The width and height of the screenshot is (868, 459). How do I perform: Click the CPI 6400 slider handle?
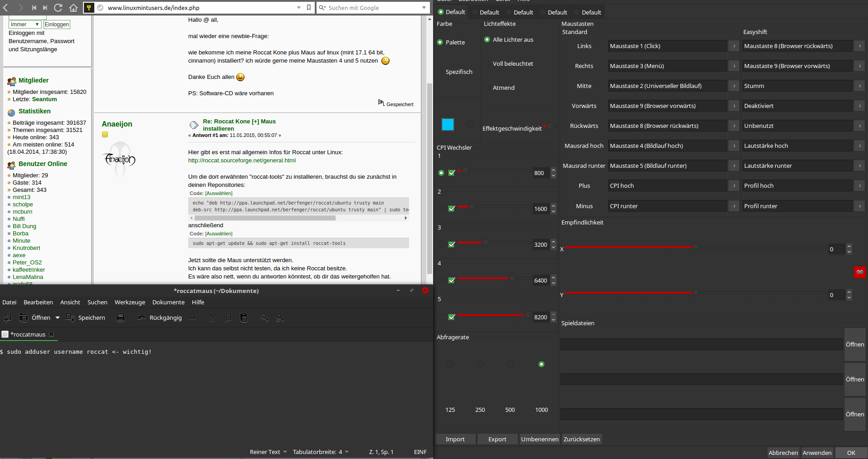pyautogui.click(x=512, y=278)
